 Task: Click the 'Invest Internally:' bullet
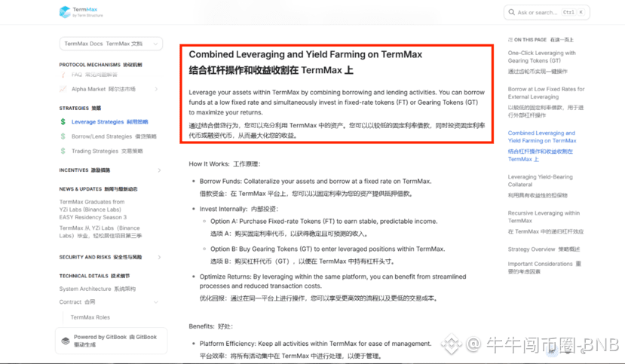(x=239, y=209)
